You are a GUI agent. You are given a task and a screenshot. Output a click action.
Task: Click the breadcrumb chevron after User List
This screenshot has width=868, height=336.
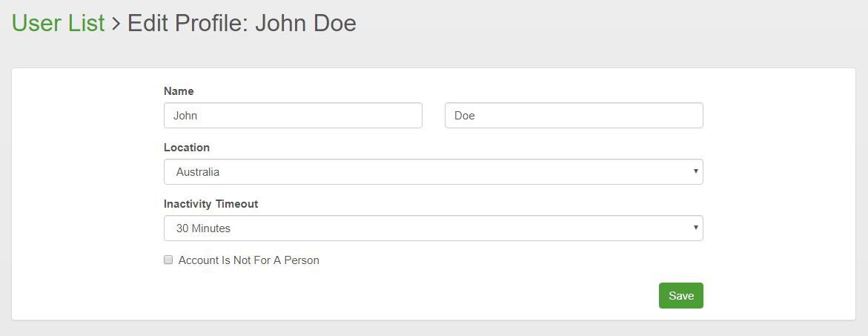pos(116,24)
